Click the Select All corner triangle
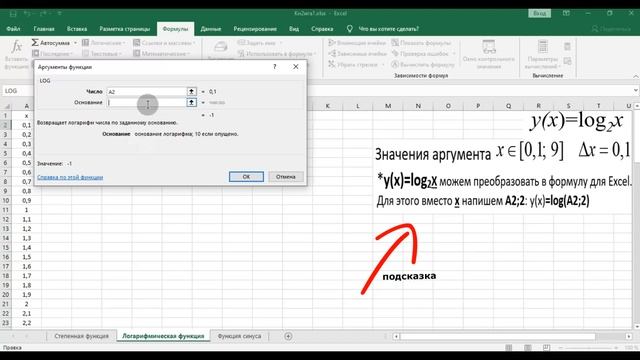 (x=7, y=106)
